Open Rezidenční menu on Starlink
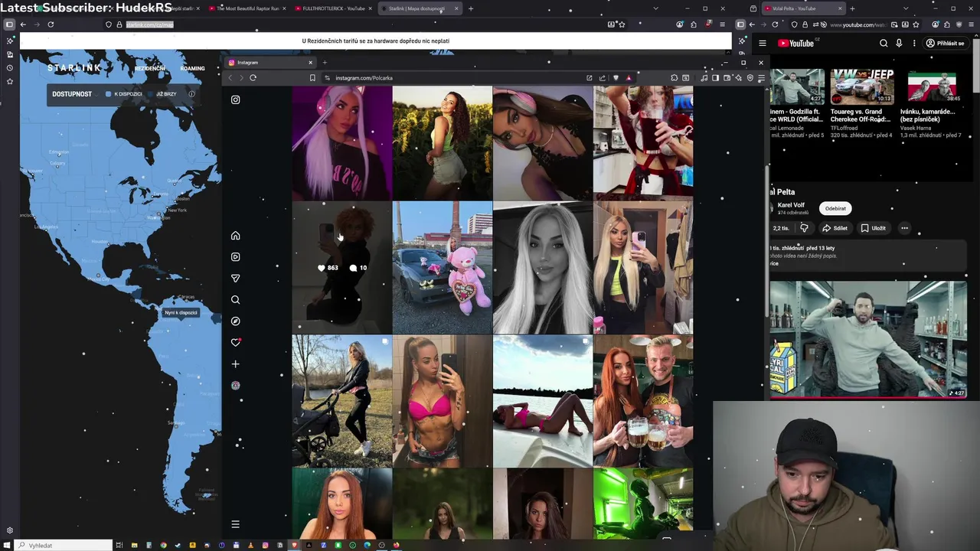The height and width of the screenshot is (551, 980). (150, 68)
